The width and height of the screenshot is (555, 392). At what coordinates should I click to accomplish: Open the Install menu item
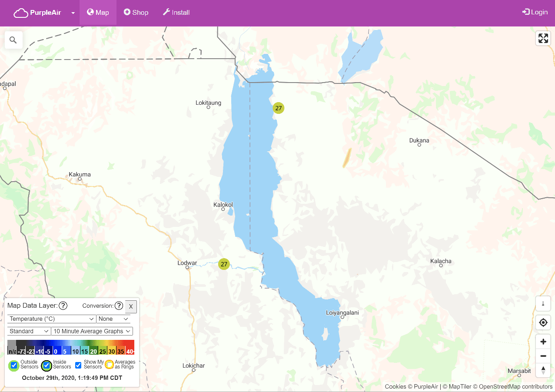[176, 13]
